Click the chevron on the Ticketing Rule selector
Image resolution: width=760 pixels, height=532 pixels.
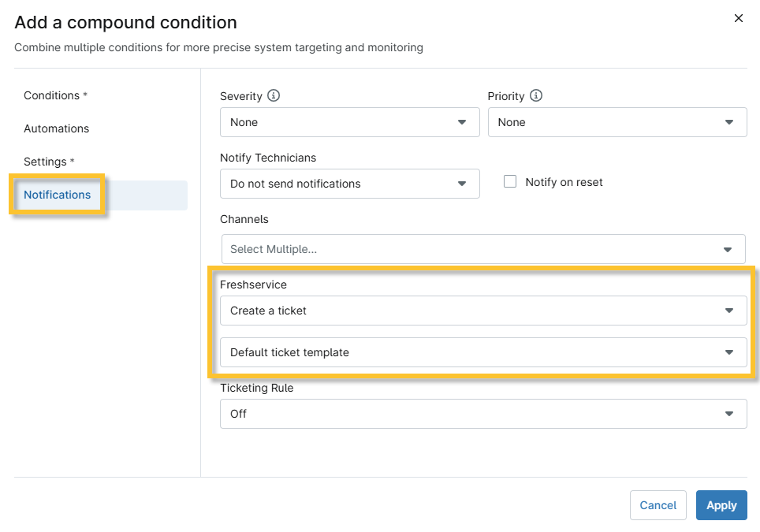[728, 413]
